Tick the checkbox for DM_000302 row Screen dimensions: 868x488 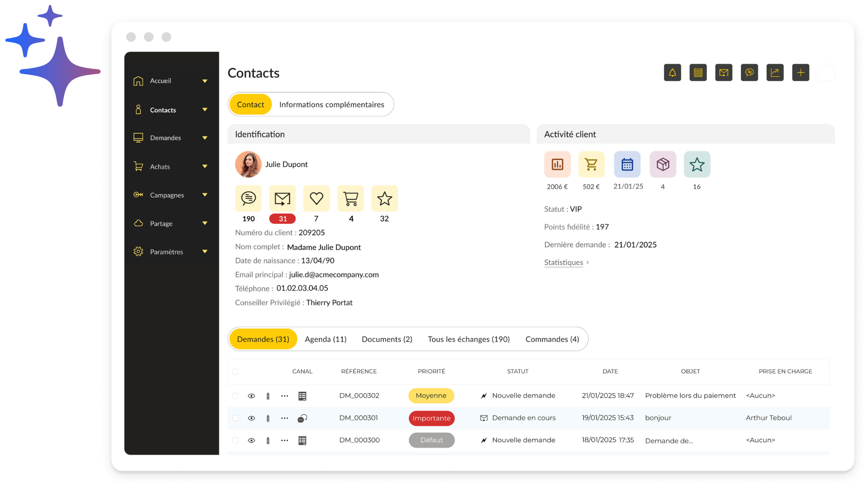(236, 396)
